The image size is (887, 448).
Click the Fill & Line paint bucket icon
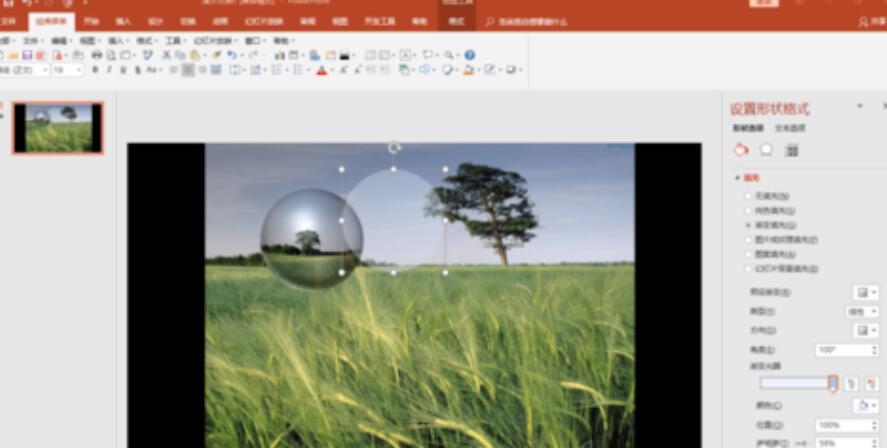pyautogui.click(x=740, y=149)
